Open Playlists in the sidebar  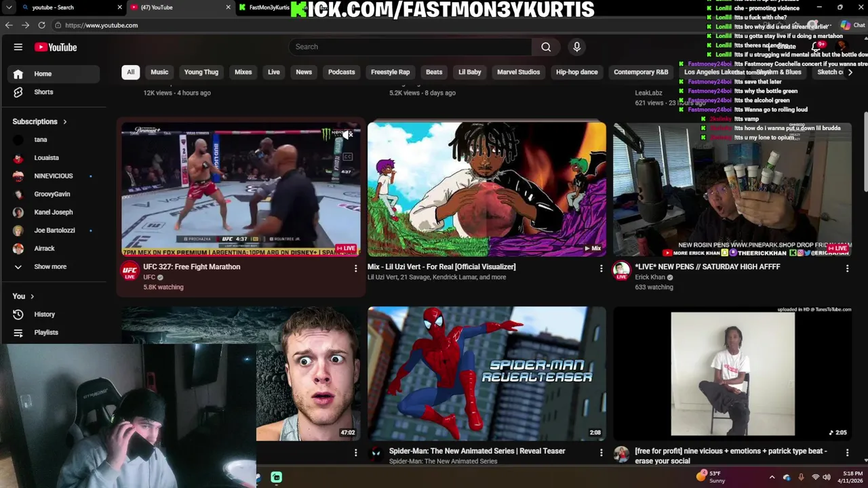53,333
